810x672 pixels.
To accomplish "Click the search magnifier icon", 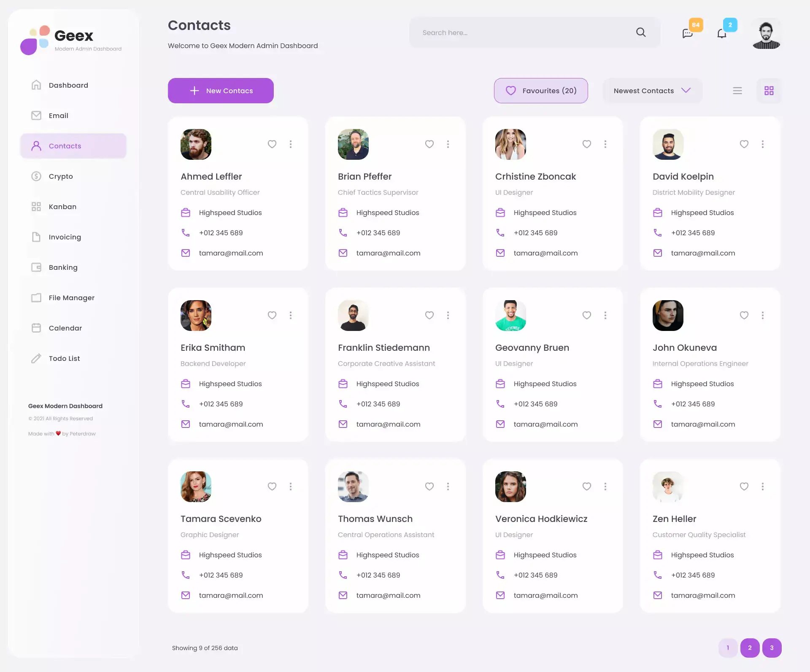I will pyautogui.click(x=641, y=32).
